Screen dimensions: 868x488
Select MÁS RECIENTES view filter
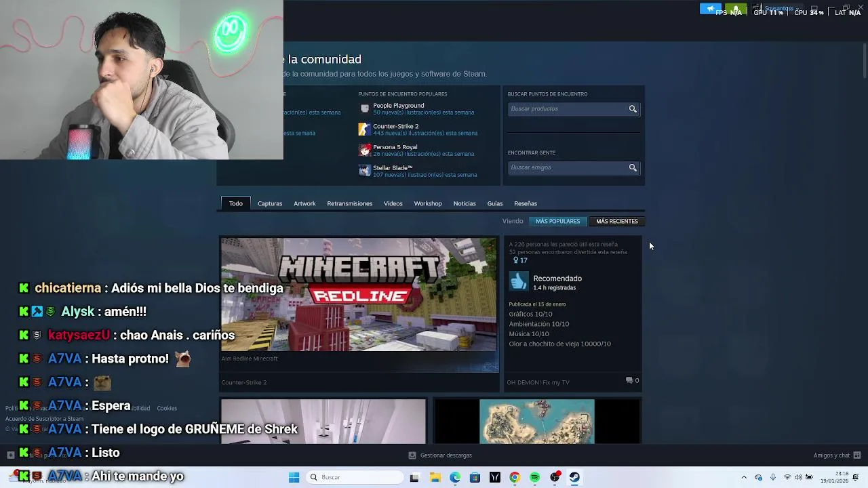click(x=617, y=221)
